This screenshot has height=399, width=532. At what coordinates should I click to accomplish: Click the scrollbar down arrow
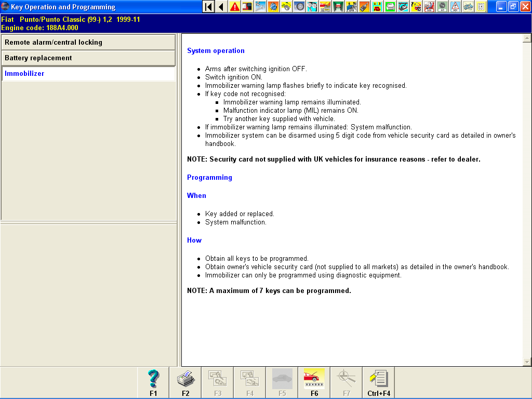[527, 362]
